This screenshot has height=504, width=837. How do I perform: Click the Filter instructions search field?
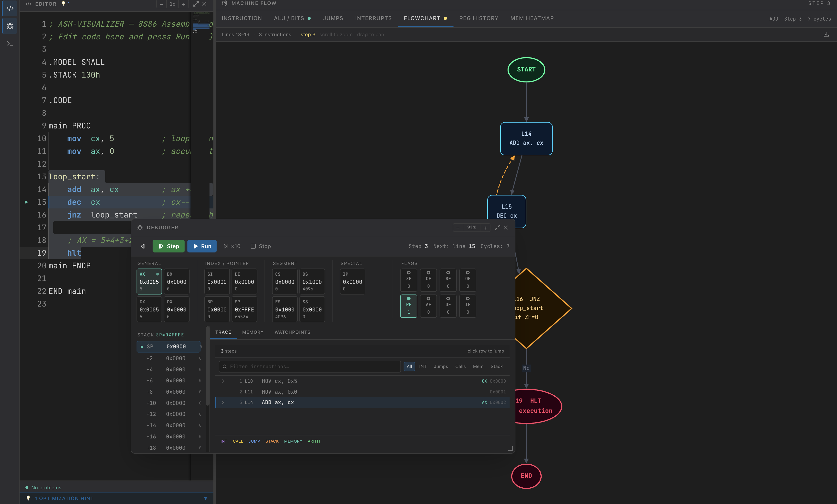click(x=310, y=367)
